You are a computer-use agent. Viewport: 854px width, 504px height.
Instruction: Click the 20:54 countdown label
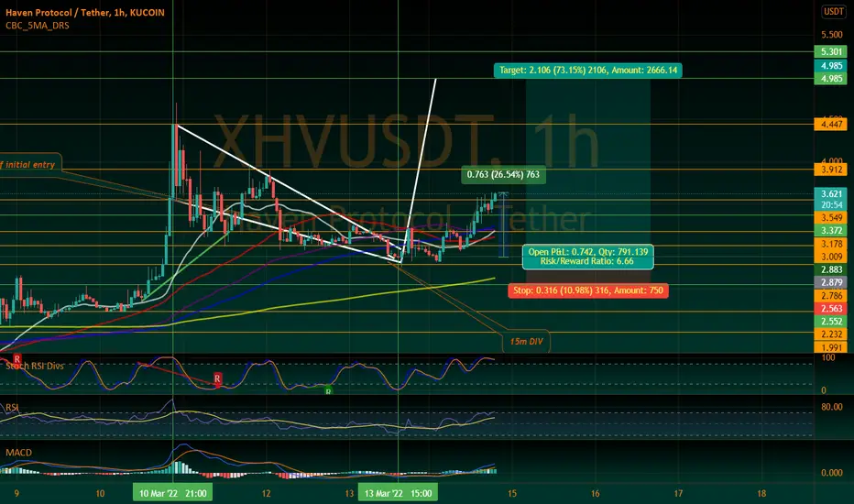[x=831, y=205]
